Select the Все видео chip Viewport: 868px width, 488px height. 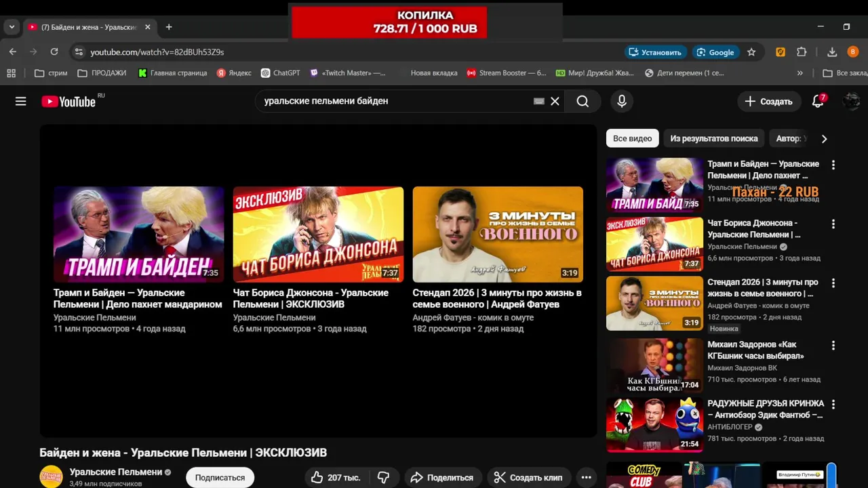pos(633,138)
